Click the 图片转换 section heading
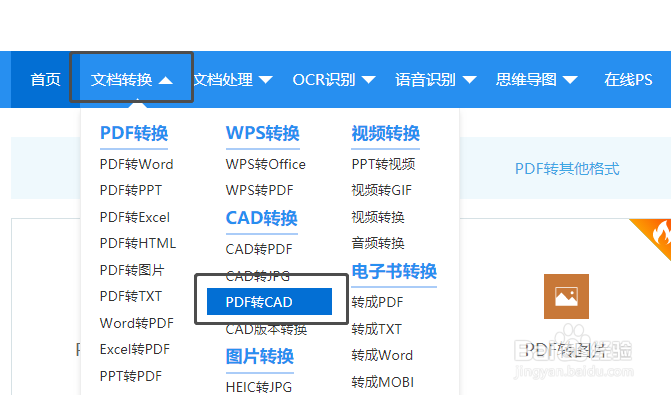Viewport: 671px width, 395px height. click(x=260, y=356)
